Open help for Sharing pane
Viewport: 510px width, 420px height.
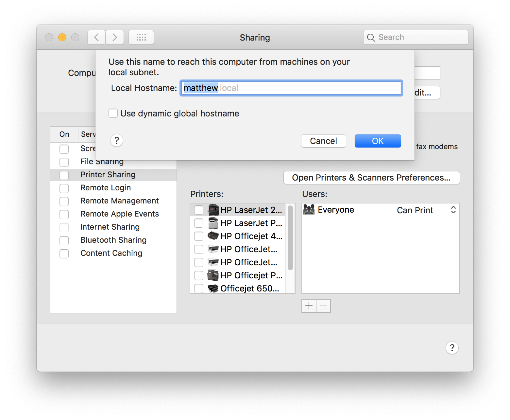click(452, 348)
